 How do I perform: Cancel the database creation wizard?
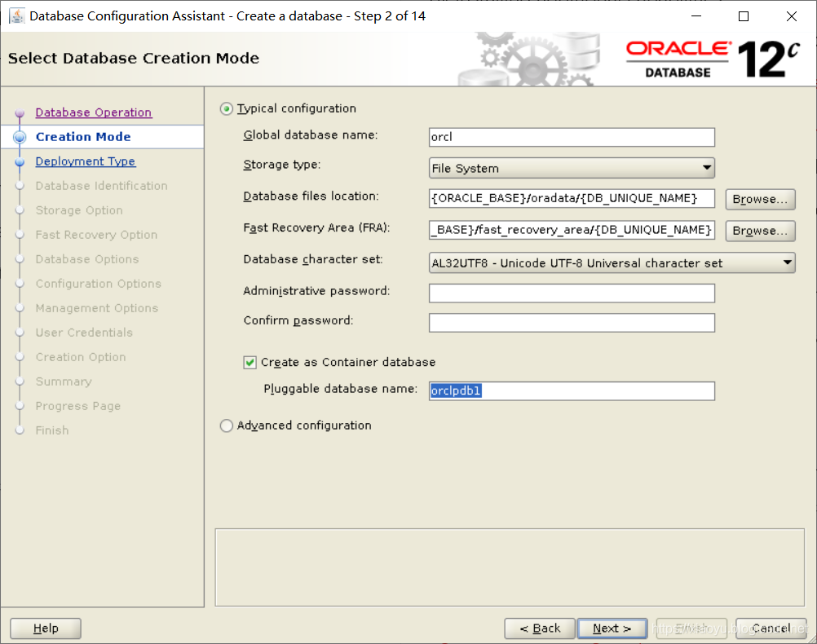coord(771,629)
